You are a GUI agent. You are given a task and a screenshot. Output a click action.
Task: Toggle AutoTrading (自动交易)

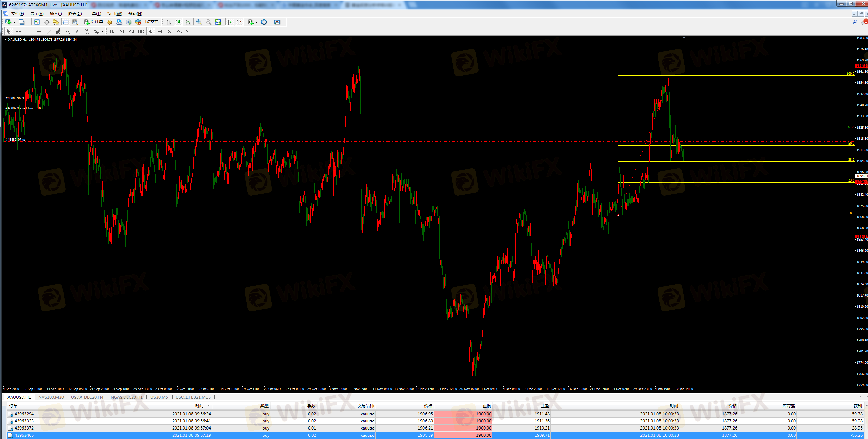tap(147, 22)
